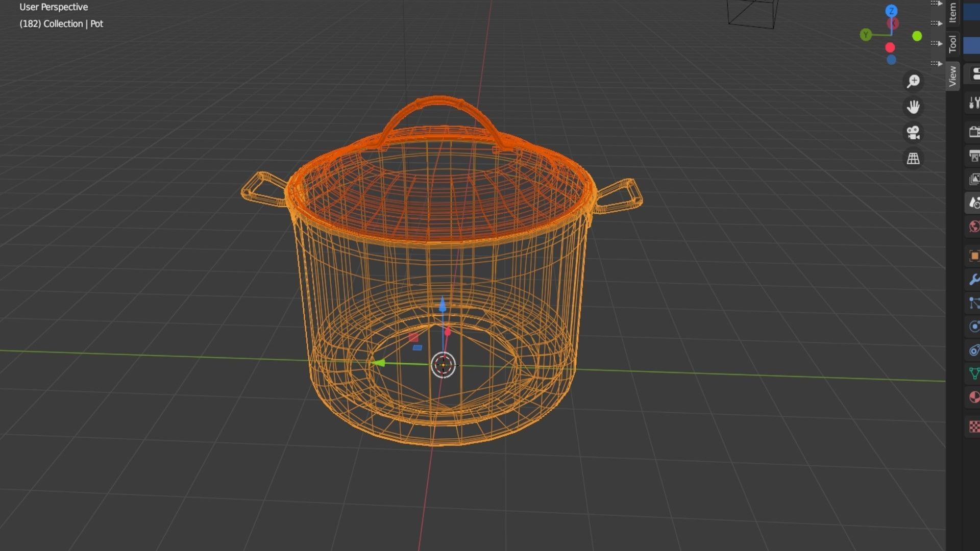
Task: Open the Tool properties tab (screwdriver and wrench)
Action: pyautogui.click(x=973, y=103)
